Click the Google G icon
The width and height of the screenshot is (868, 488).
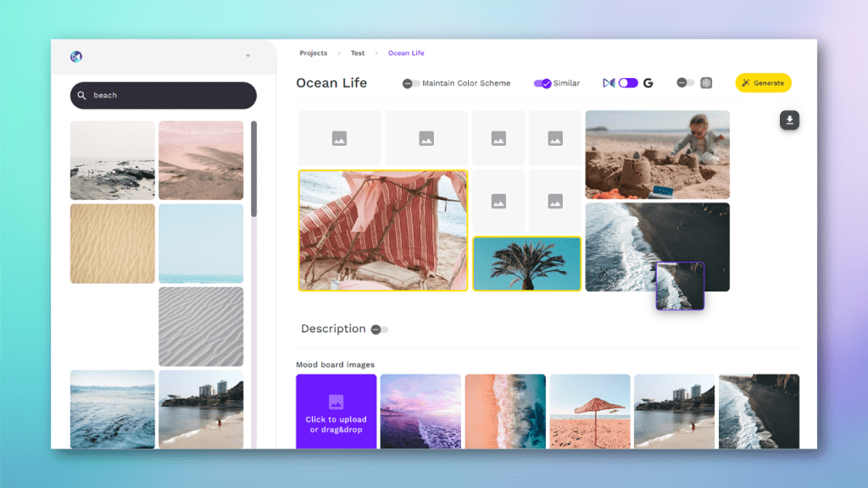(648, 83)
